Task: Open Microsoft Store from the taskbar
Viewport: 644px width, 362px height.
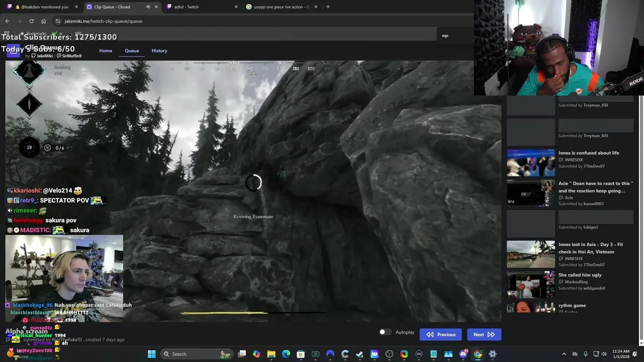Action: (300, 354)
